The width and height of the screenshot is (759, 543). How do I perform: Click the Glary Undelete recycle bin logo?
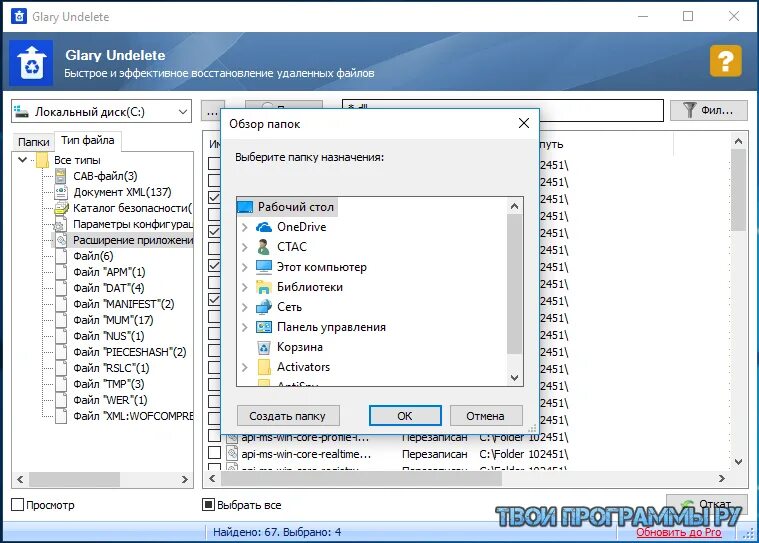click(x=31, y=63)
